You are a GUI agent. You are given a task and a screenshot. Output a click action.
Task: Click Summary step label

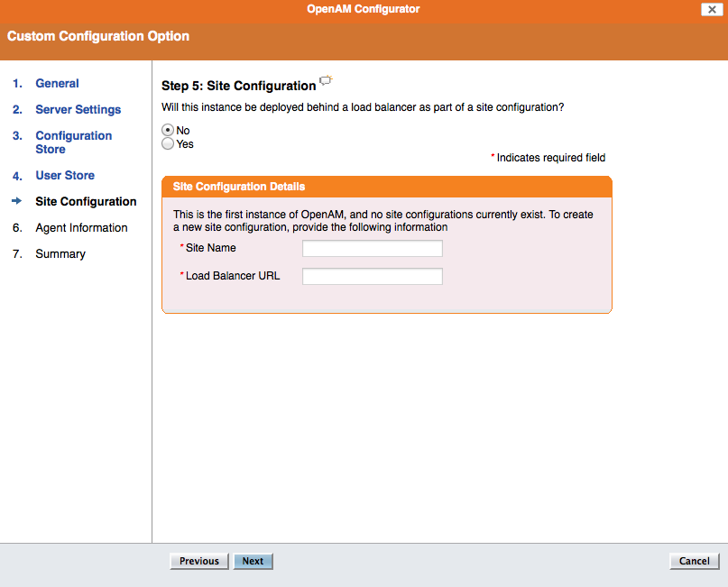click(x=60, y=253)
